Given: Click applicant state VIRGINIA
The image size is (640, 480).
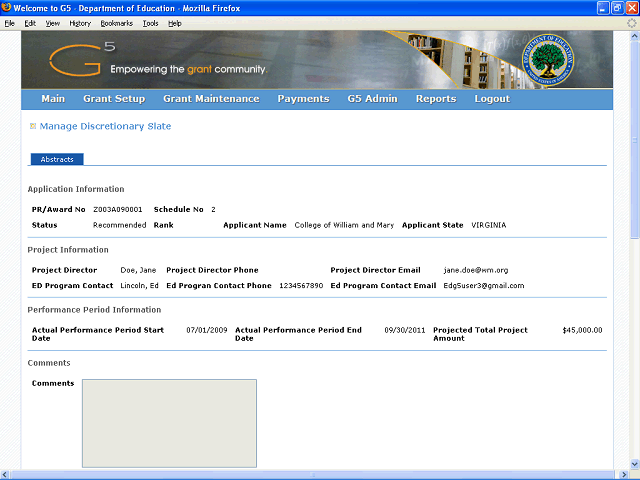Looking at the screenshot, I should tap(489, 225).
